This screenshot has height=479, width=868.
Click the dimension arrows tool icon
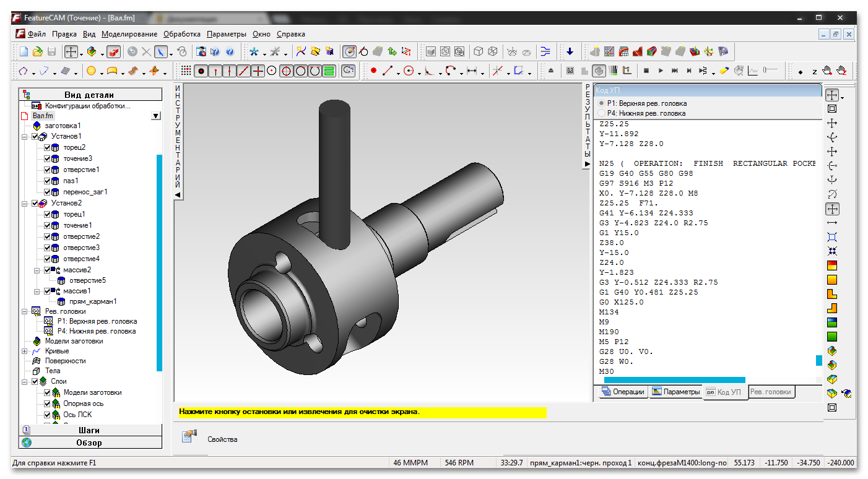tap(472, 71)
